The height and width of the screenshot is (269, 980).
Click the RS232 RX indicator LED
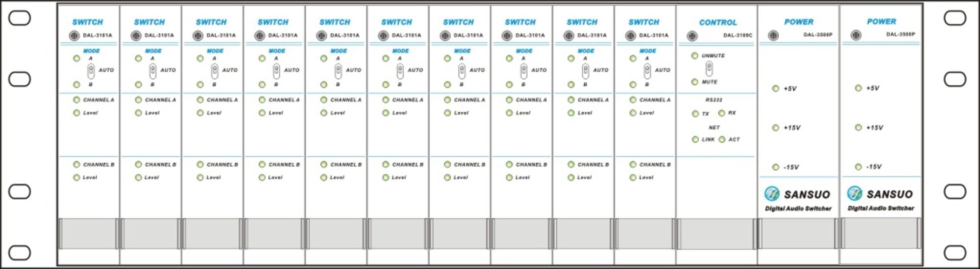click(721, 113)
